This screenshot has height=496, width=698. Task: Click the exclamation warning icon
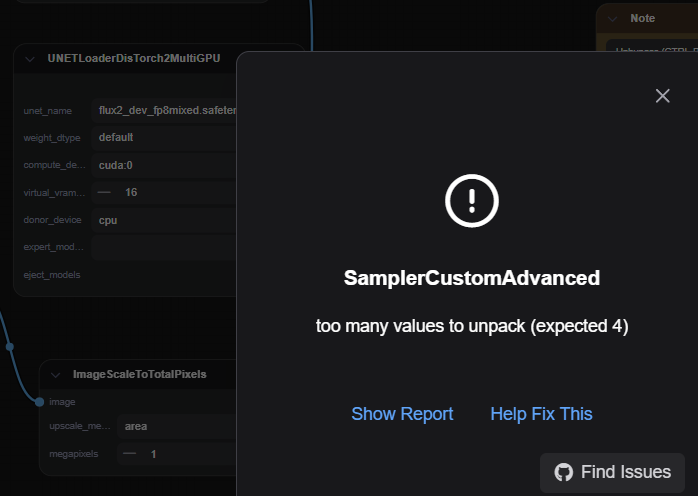click(x=472, y=201)
